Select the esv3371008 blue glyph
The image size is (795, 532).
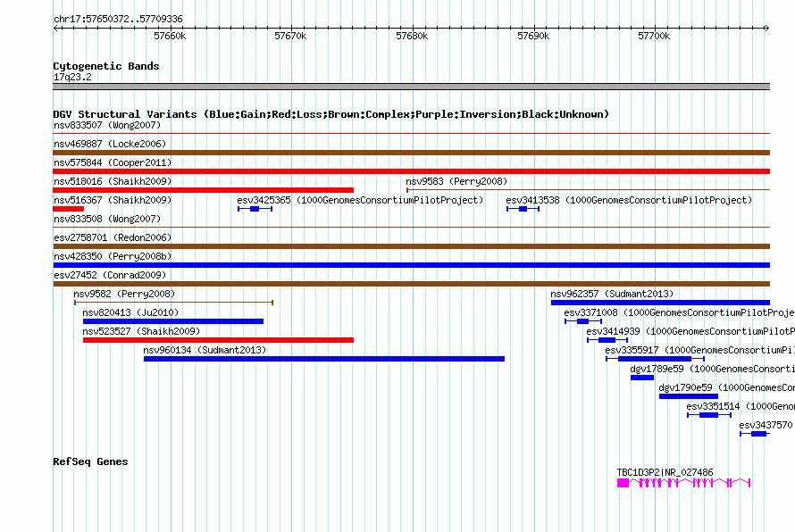pos(583,321)
